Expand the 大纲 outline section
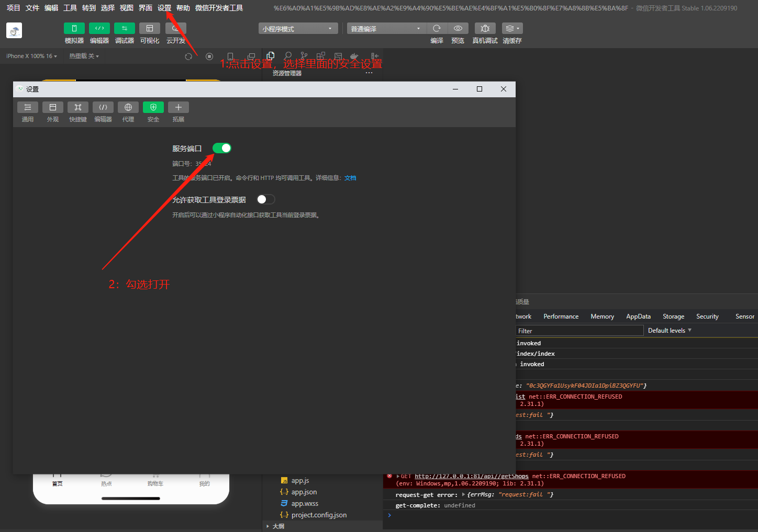 point(278,526)
